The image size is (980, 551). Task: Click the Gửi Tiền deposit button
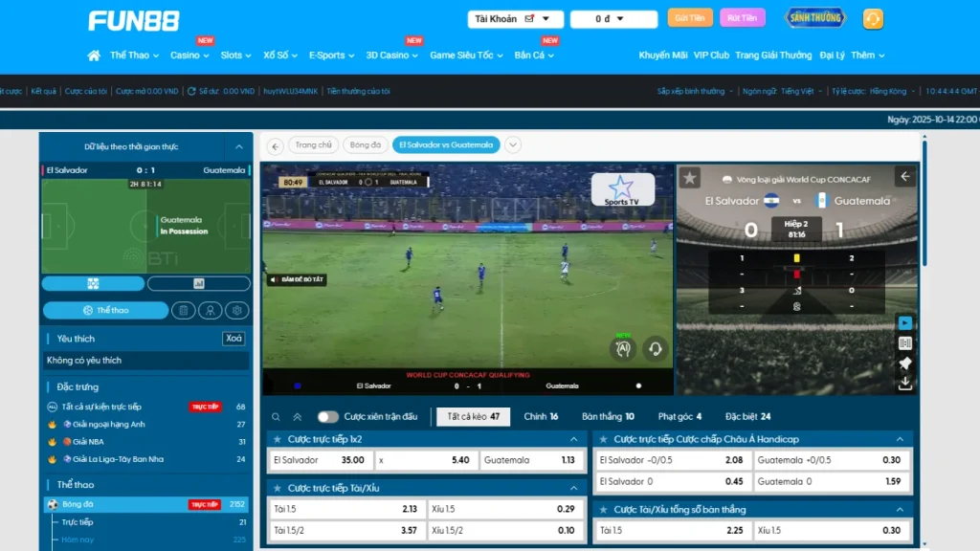click(x=689, y=18)
